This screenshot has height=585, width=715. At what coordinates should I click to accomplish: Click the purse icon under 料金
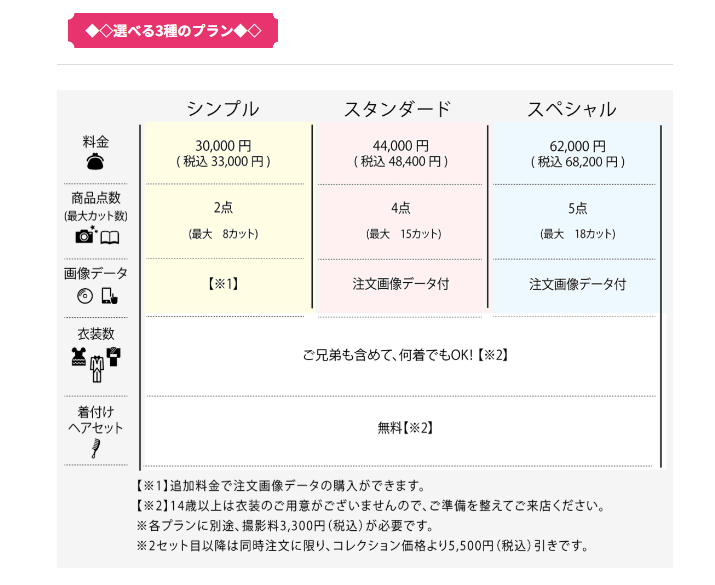[95, 162]
